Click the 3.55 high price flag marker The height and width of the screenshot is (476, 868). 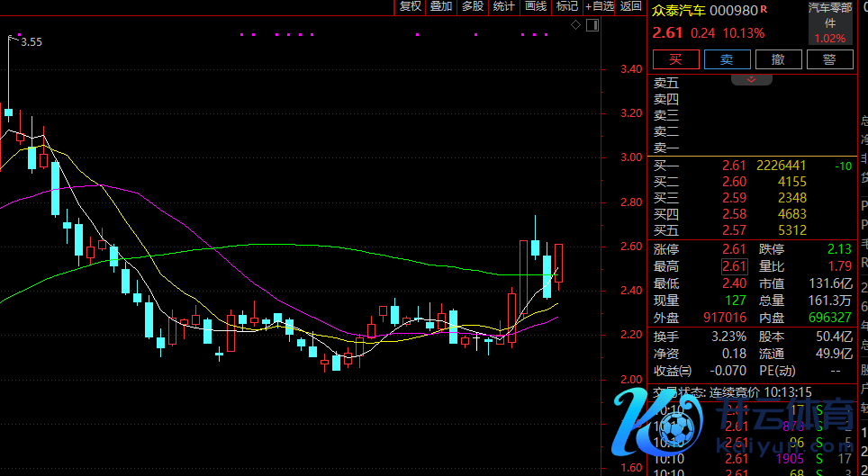[31, 41]
